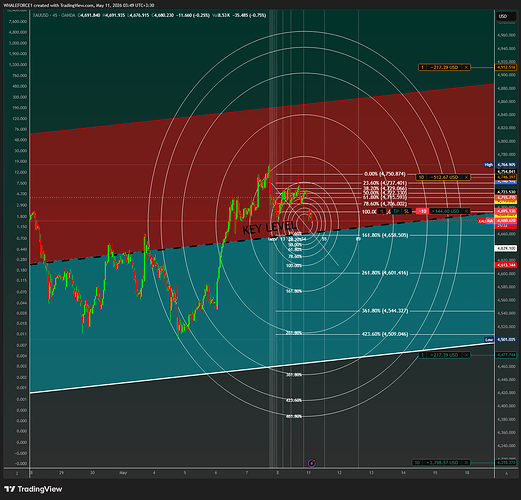Toggle auto scale A button

point(506,473)
